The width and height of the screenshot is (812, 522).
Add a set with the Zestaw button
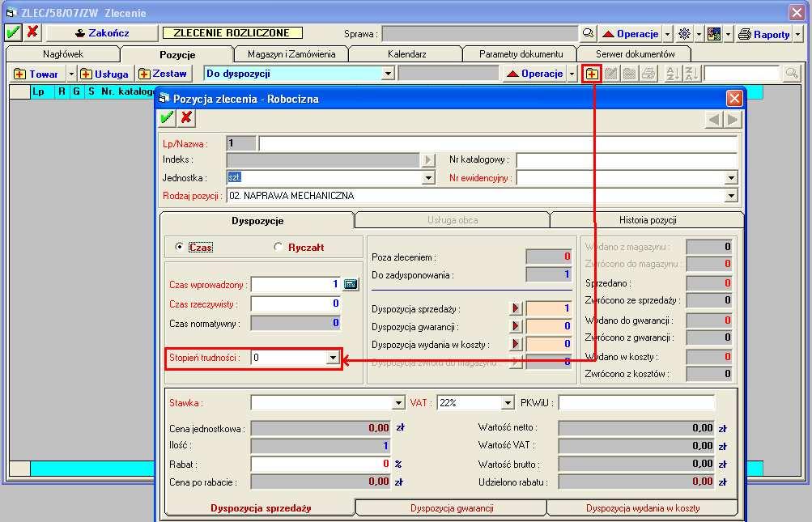164,74
